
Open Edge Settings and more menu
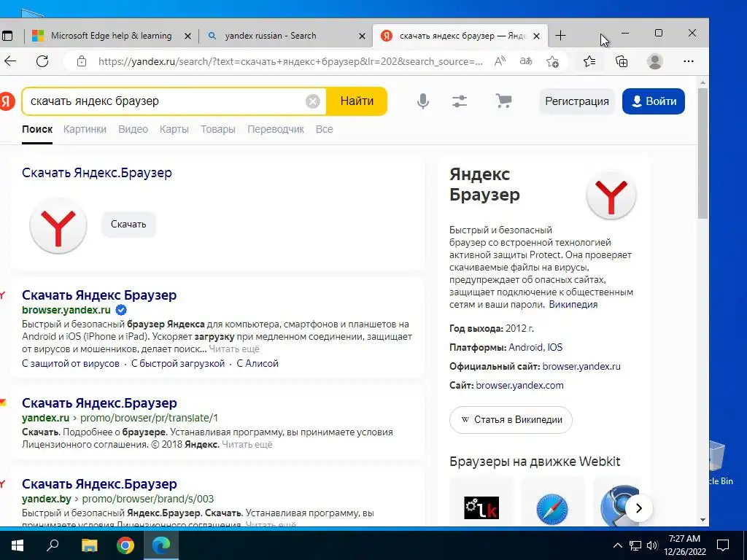[689, 61]
